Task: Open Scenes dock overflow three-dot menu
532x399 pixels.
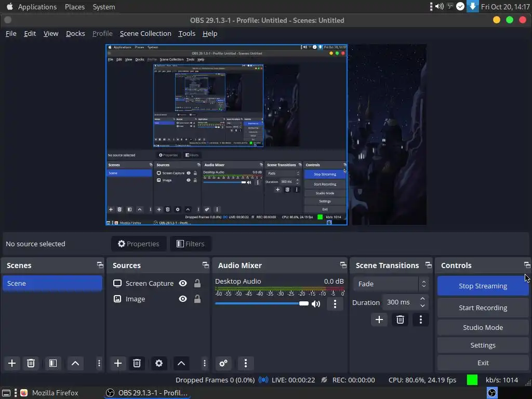Action: click(99, 363)
